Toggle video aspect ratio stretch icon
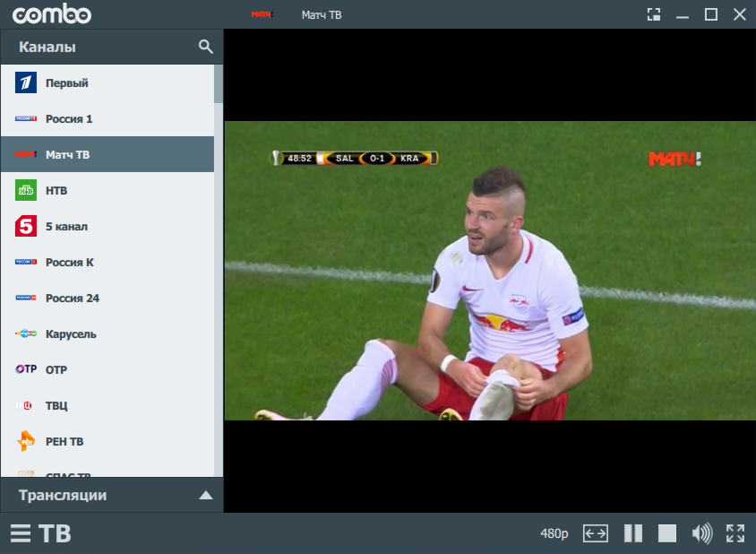The height and width of the screenshot is (554, 756). pyautogui.click(x=596, y=533)
